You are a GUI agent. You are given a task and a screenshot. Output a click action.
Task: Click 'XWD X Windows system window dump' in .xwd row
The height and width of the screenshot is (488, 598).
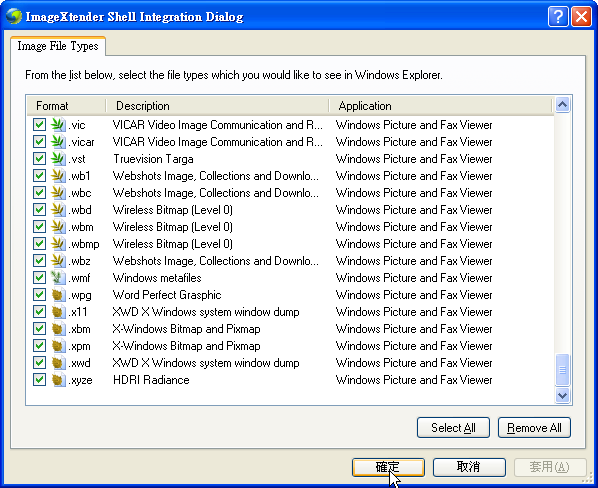click(206, 363)
